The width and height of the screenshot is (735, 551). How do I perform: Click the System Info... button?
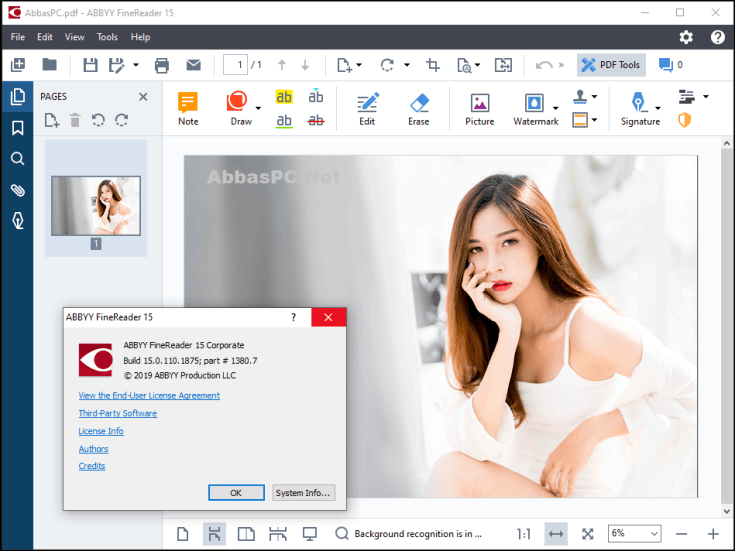pyautogui.click(x=303, y=492)
